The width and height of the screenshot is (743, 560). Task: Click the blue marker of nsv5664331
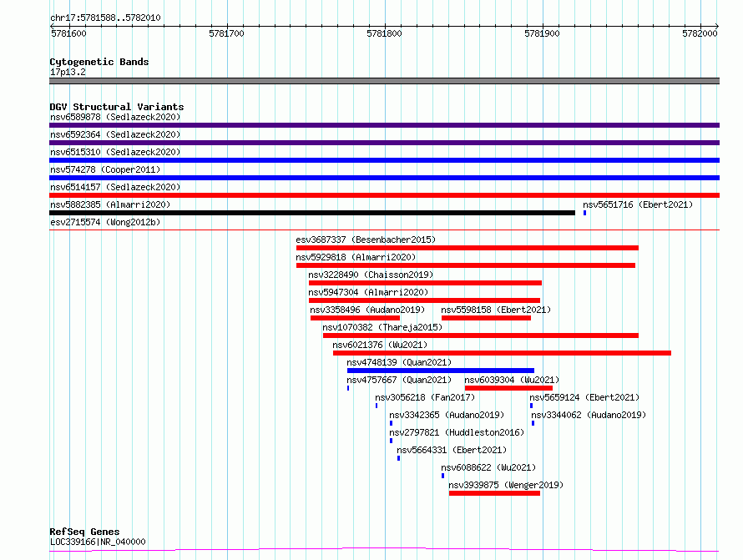(x=398, y=458)
